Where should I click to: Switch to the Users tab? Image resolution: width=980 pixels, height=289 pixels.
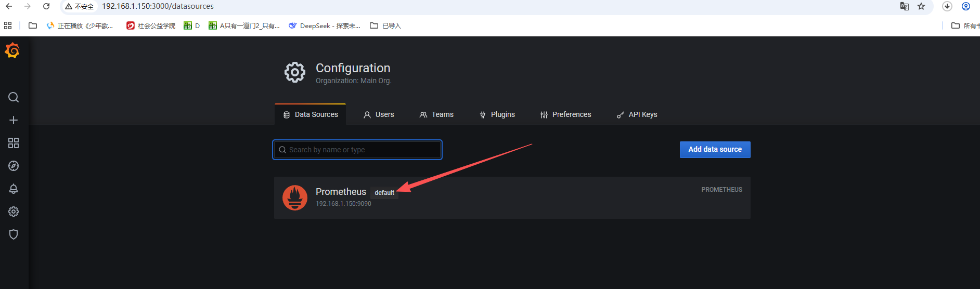(x=379, y=114)
